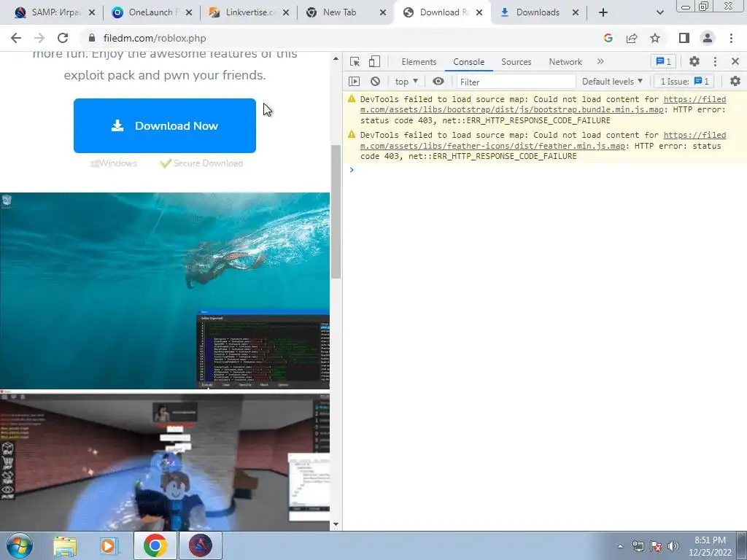
Task: Open DevTools customize three-dot menu
Action: [715, 61]
